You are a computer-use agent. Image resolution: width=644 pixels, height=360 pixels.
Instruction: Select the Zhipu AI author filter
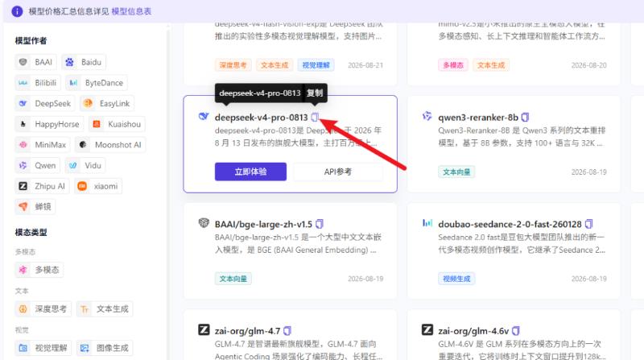click(x=43, y=186)
